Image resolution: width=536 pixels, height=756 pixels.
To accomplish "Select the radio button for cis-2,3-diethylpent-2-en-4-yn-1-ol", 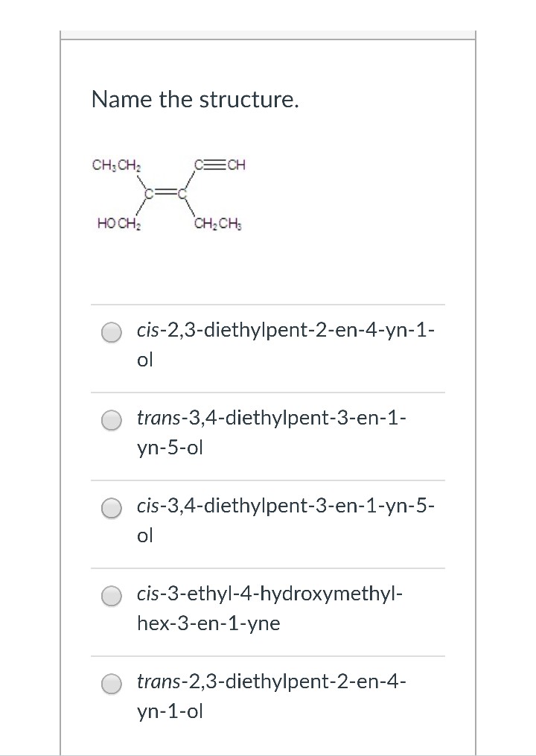I will 112,332.
